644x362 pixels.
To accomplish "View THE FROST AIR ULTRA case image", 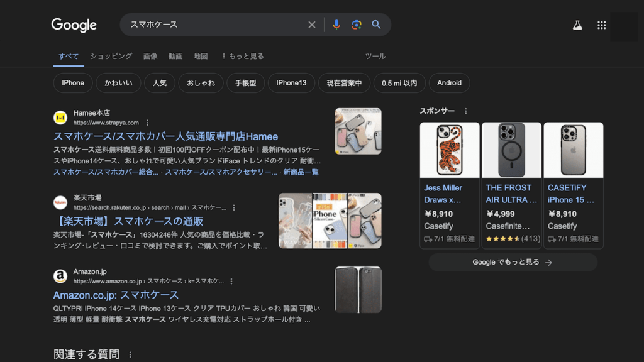I will (511, 150).
